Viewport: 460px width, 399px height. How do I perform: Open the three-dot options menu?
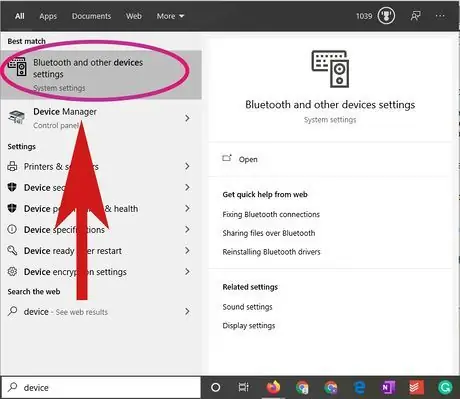[x=440, y=16]
